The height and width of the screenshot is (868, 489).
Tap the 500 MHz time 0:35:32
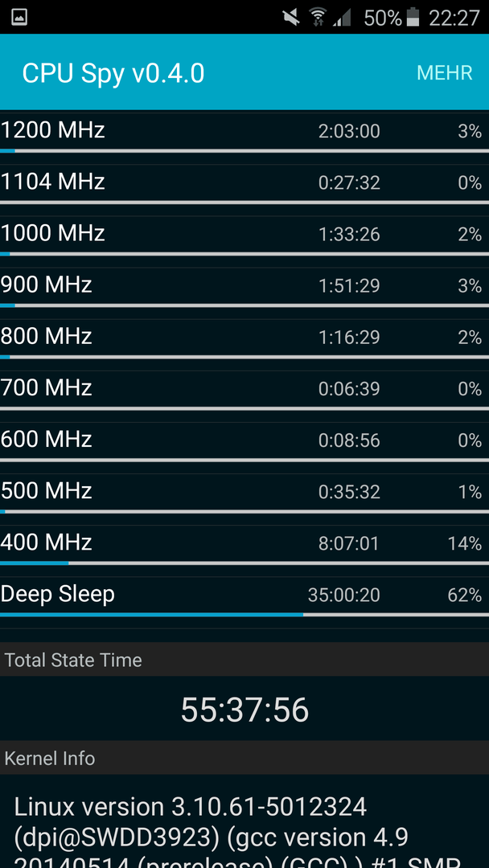349,492
